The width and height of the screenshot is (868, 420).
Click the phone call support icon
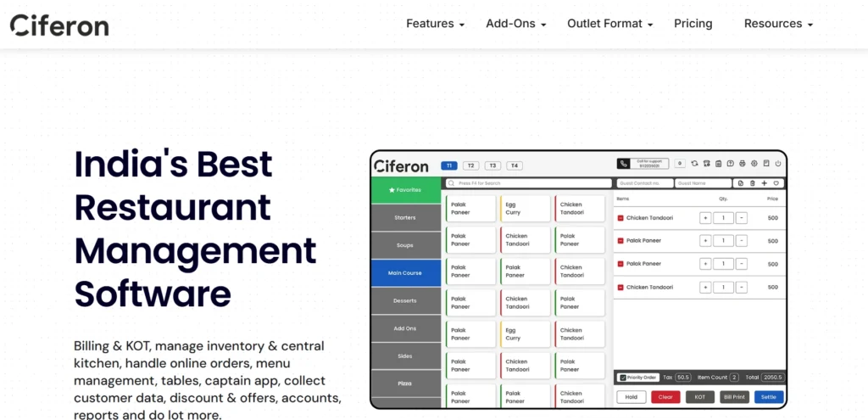pos(624,164)
